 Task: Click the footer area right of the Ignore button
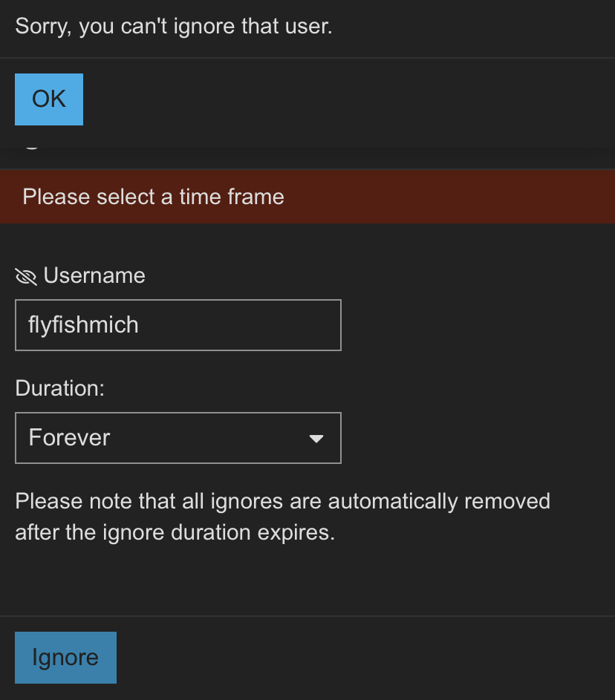(364, 658)
